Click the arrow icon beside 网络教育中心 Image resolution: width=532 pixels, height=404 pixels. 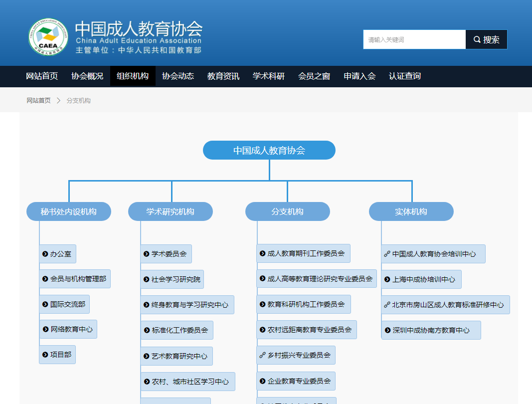(x=45, y=329)
